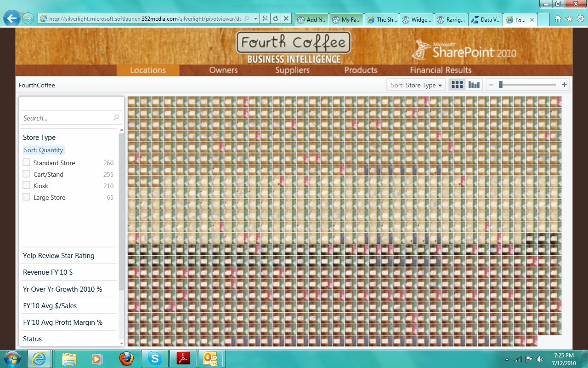
Task: Enable the Cart/Stand filter checkbox
Action: click(27, 174)
